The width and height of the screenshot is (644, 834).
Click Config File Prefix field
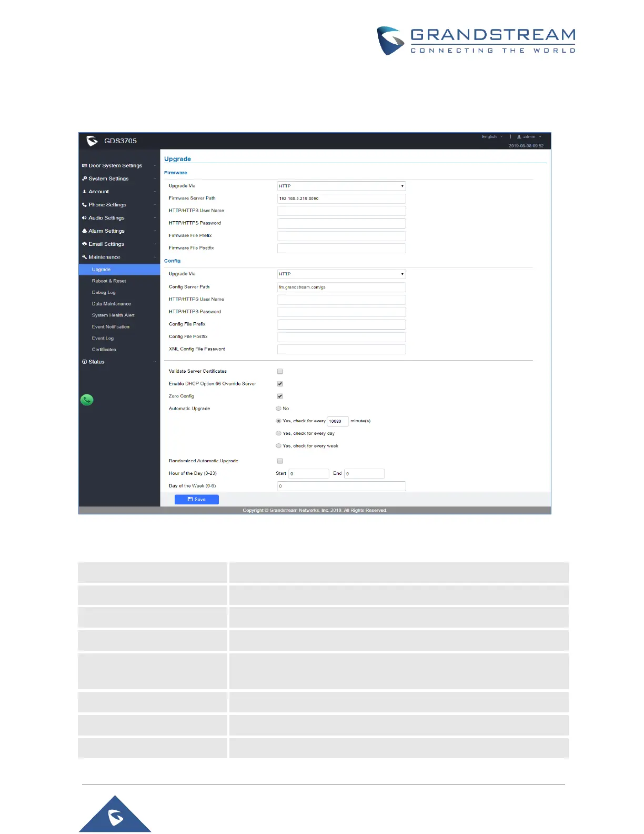pos(341,324)
